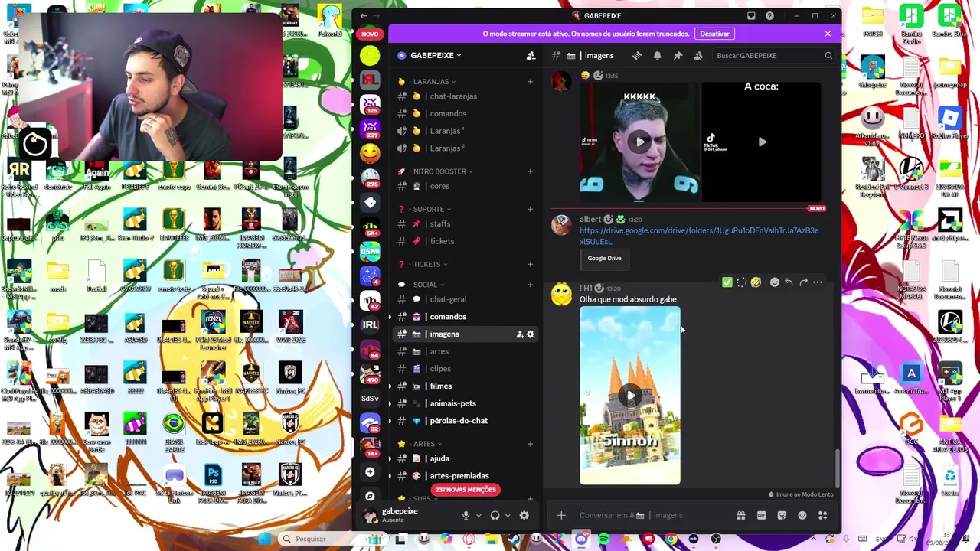980x551 pixels.
Task: Create channel in LARANJAS category
Action: tap(530, 81)
